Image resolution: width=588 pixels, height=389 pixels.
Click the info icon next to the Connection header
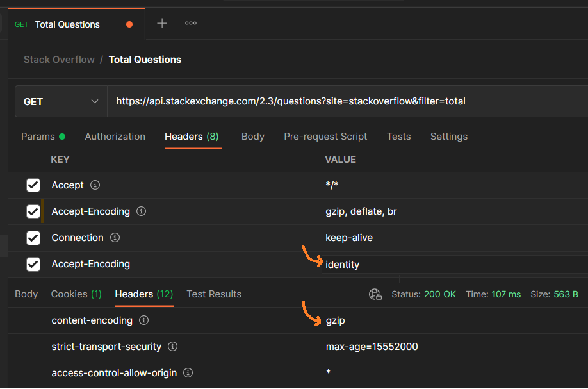pyautogui.click(x=115, y=238)
